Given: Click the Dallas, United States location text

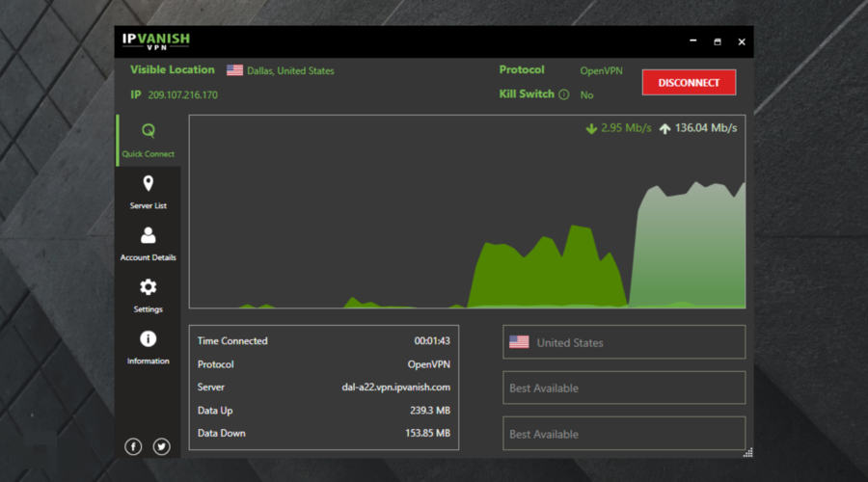Looking at the screenshot, I should pyautogui.click(x=290, y=70).
